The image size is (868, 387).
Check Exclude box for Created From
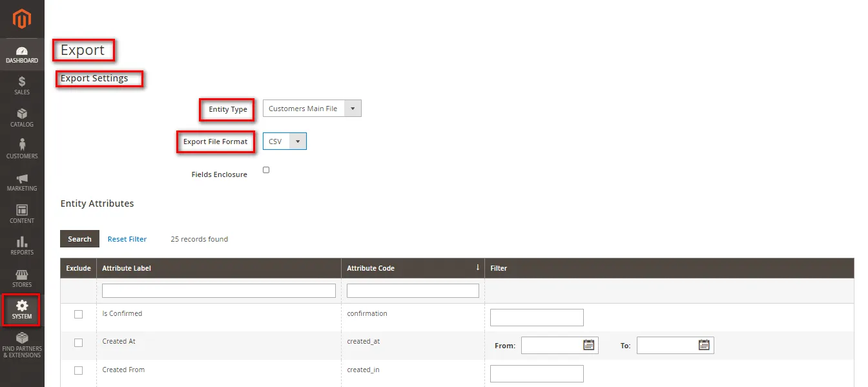[78, 371]
